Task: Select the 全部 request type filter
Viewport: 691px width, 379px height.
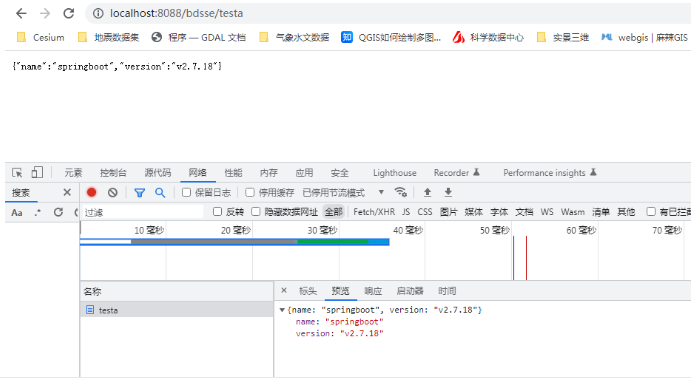Action: click(x=334, y=212)
